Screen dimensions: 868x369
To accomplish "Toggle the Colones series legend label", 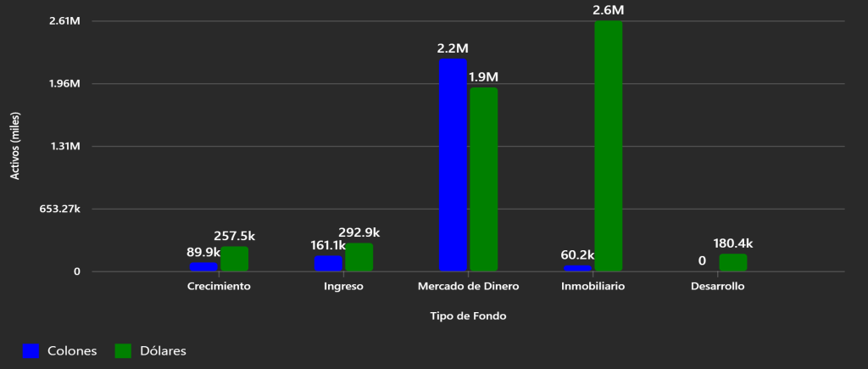I will 72,351.
